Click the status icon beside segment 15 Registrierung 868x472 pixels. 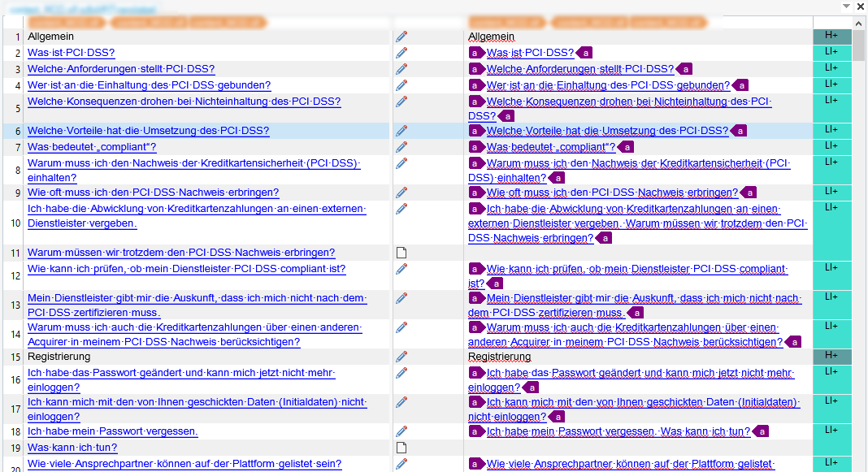click(x=401, y=357)
